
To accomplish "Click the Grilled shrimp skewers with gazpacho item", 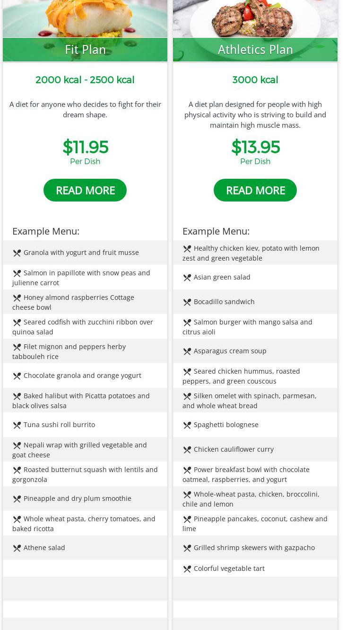I will tap(254, 548).
